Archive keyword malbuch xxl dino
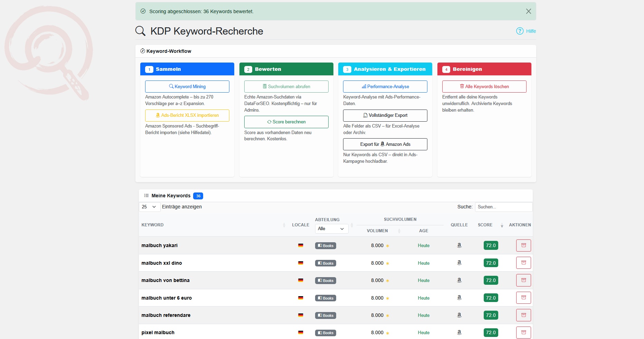 [x=523, y=263]
